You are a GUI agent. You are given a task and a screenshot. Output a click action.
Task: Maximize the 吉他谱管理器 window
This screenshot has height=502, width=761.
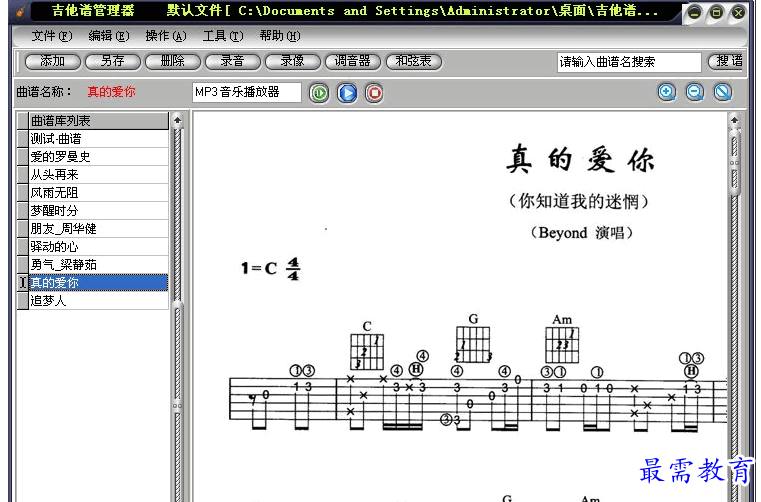point(716,13)
